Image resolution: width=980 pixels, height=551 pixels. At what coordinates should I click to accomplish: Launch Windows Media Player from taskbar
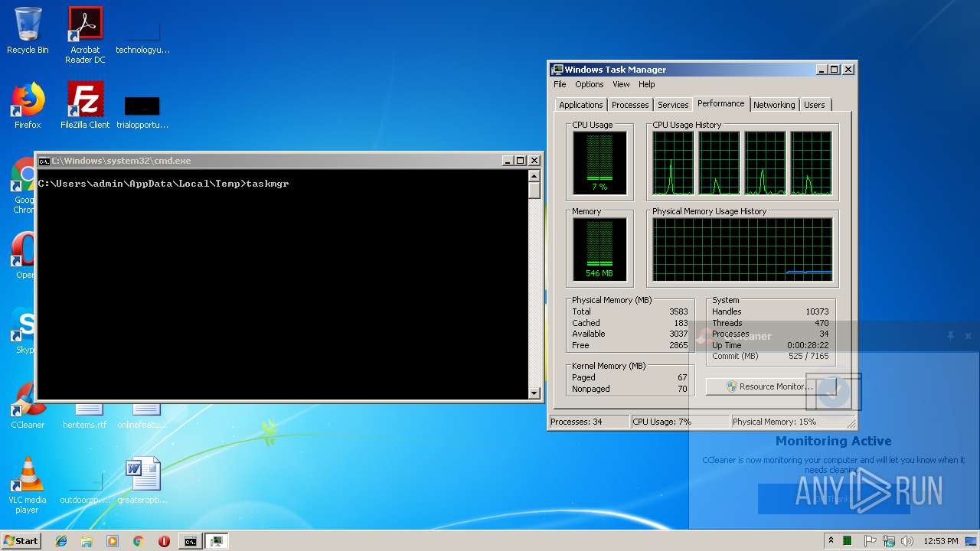[113, 541]
